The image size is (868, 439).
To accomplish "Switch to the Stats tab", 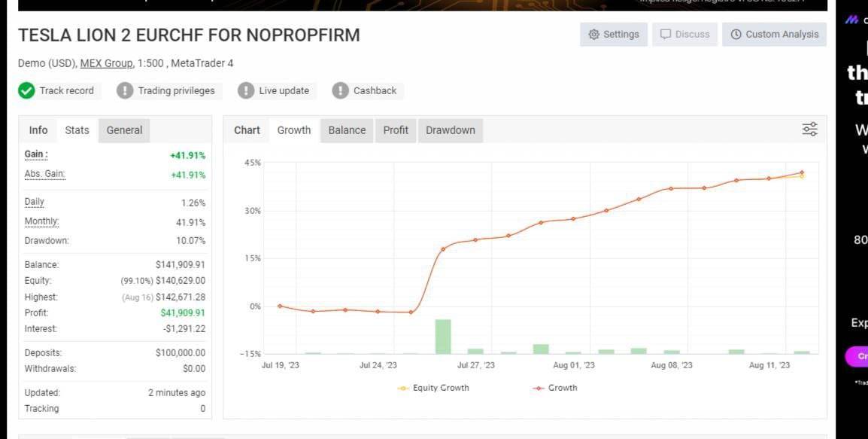I will click(x=77, y=130).
